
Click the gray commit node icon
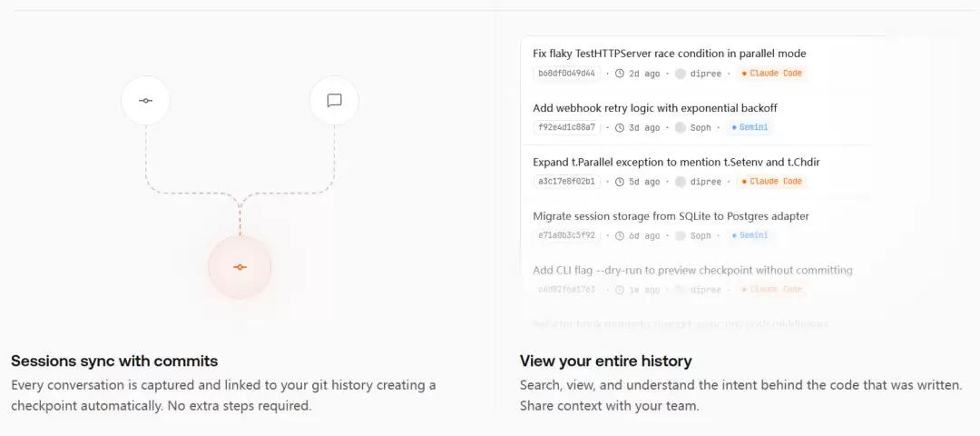pos(145,101)
